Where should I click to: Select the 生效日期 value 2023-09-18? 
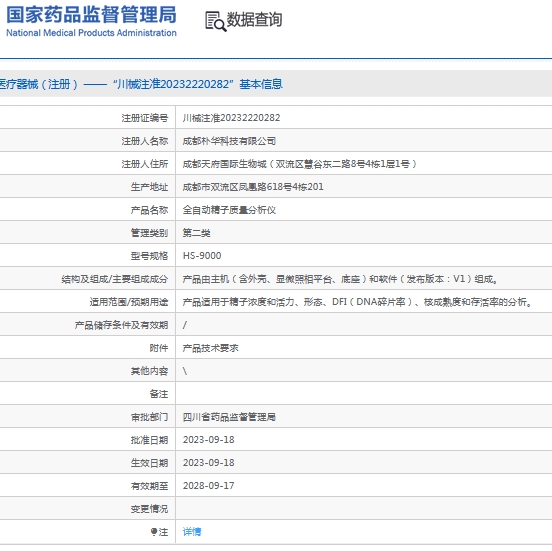click(208, 463)
